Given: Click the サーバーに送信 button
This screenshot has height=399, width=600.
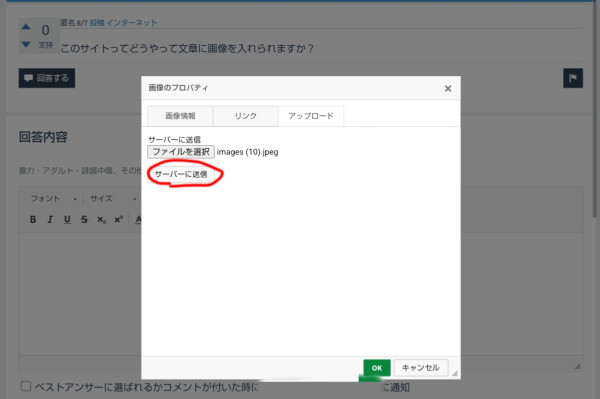Looking at the screenshot, I should click(181, 174).
